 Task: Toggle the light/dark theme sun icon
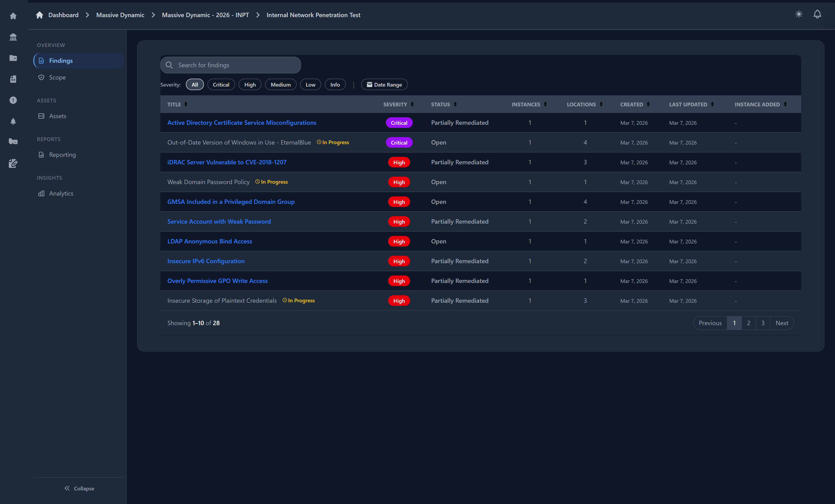coord(799,14)
